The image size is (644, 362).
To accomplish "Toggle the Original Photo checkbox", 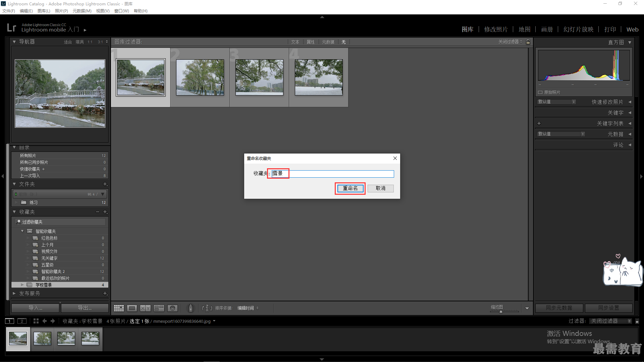I will click(540, 92).
